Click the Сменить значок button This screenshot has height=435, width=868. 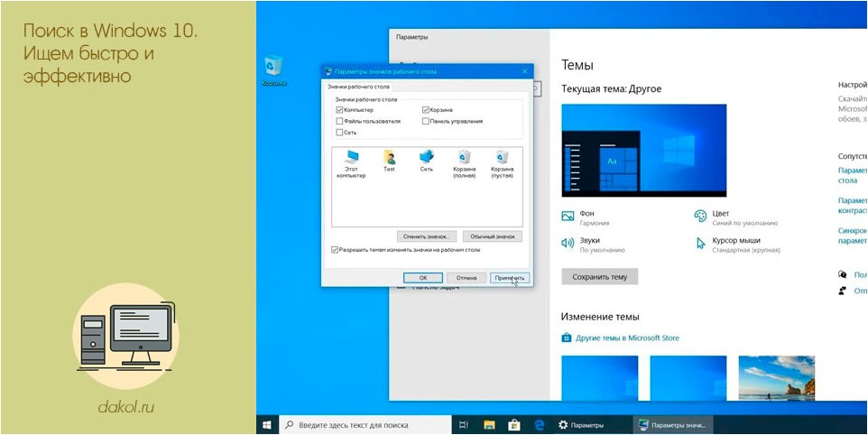tap(426, 236)
